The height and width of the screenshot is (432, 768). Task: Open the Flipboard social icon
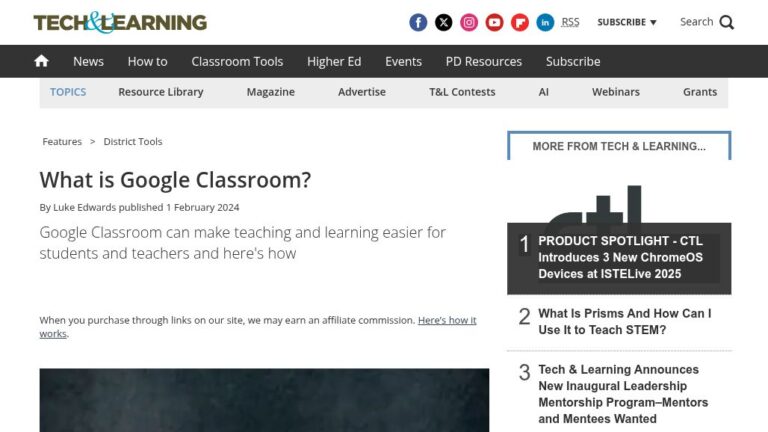[520, 23]
